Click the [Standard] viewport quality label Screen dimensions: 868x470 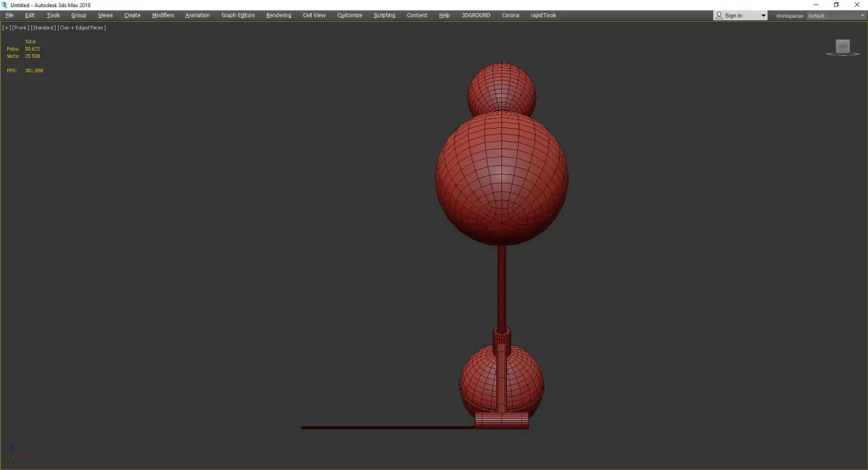[43, 27]
